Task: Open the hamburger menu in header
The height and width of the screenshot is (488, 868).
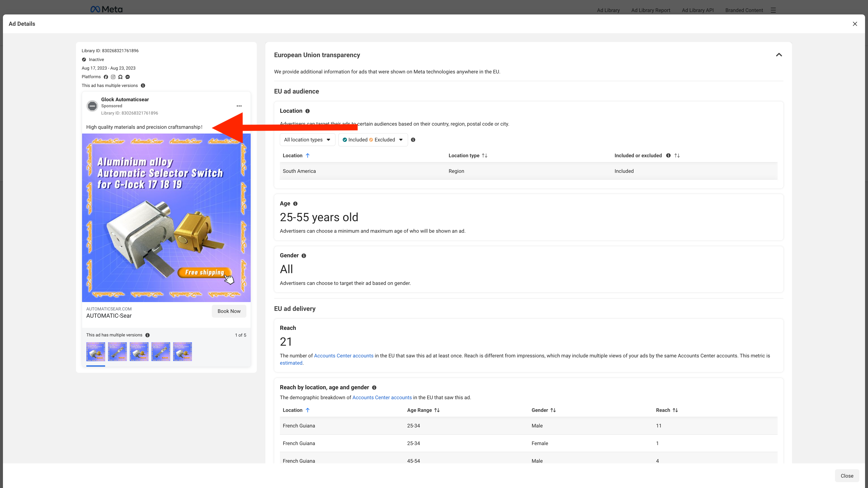Action: [773, 10]
